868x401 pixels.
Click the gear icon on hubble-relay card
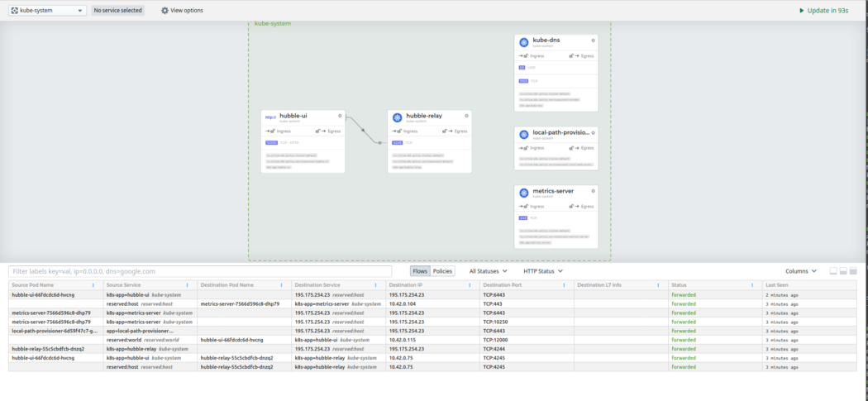coord(466,116)
